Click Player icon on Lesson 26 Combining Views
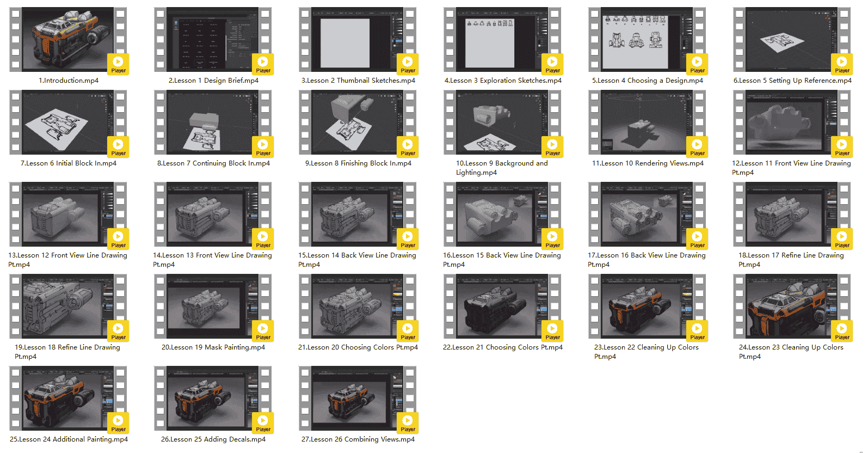 408,423
